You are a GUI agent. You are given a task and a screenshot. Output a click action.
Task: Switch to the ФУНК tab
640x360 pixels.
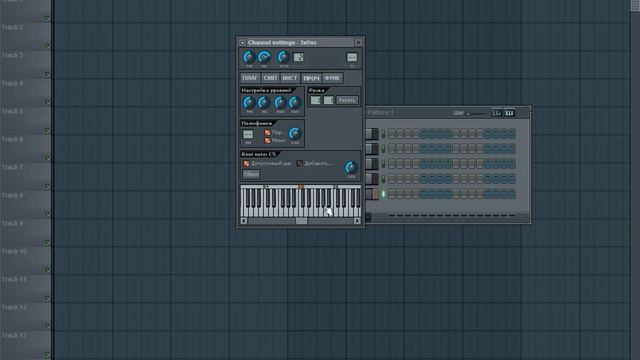[x=332, y=78]
